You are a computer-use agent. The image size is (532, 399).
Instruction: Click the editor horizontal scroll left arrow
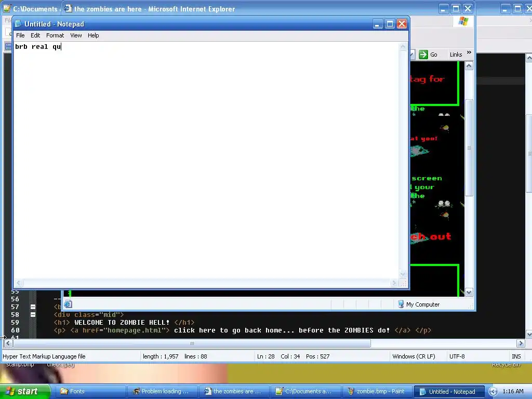pos(8,343)
